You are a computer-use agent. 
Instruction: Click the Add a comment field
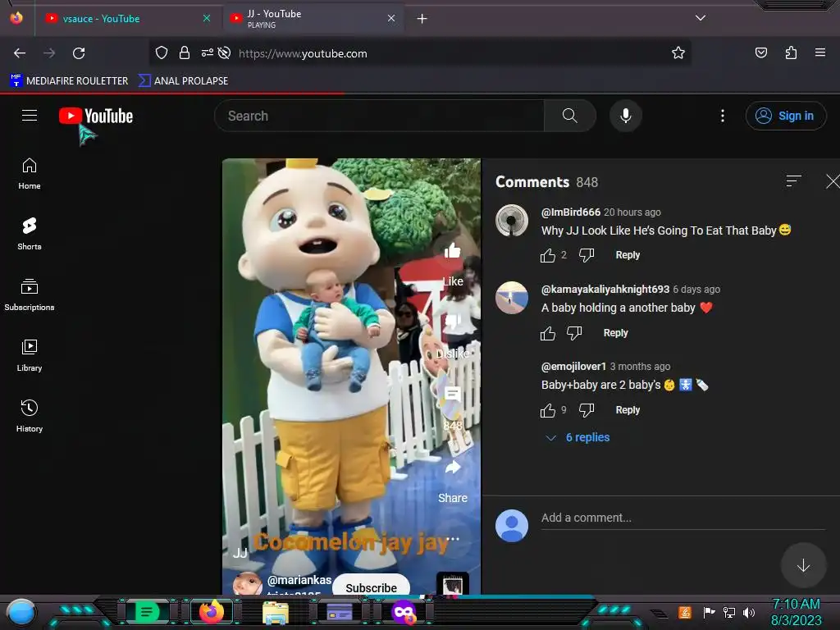tap(682, 518)
